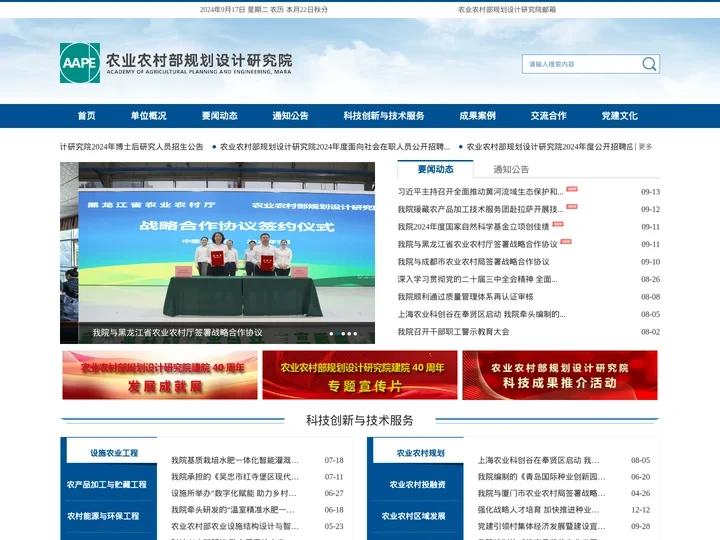Select the 农产品加工与贮藏工程 category tab
Viewport: 720px width, 540px height.
[107, 484]
